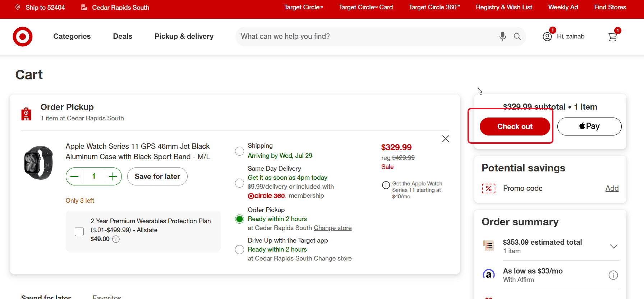Click info icon beside $49.00 protection plan
Screen dimensions: 644x299
click(x=116, y=239)
